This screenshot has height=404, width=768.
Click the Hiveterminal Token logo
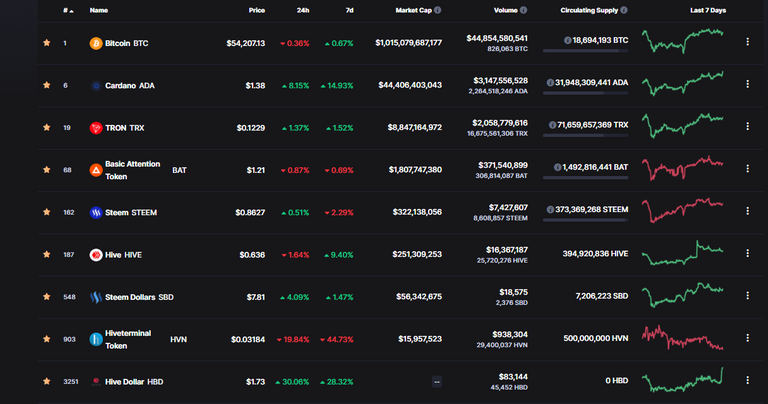coord(96,339)
